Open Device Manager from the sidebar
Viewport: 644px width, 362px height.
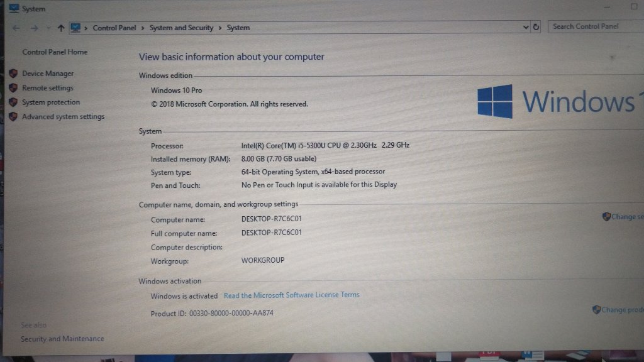pos(48,74)
